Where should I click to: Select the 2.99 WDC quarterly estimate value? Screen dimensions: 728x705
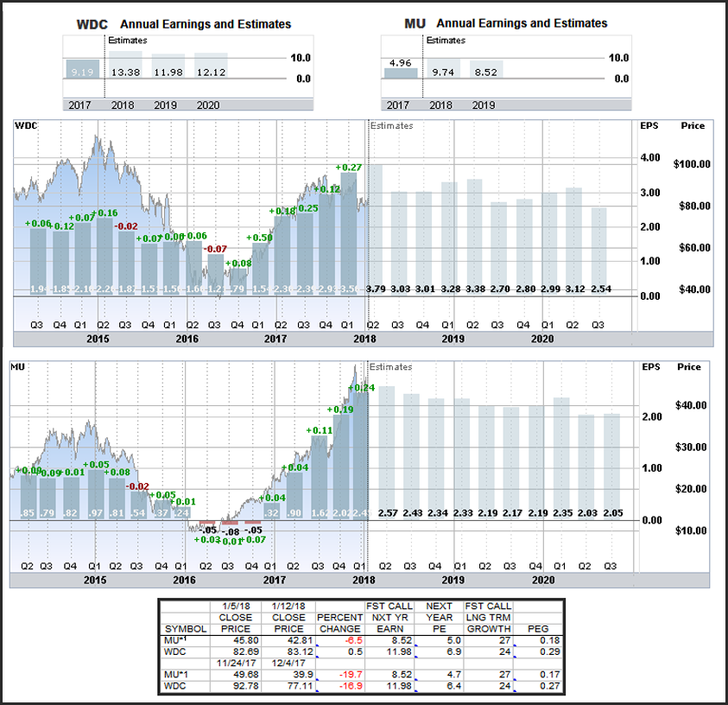(550, 289)
